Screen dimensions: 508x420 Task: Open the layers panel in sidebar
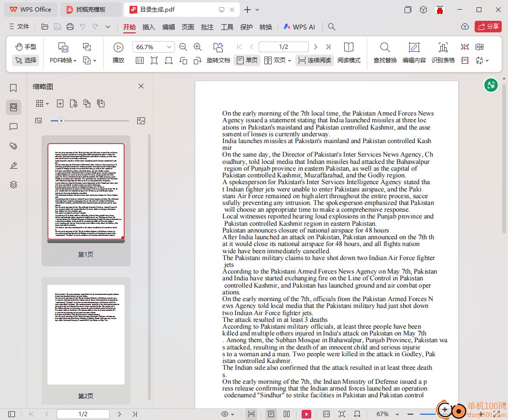click(x=13, y=185)
